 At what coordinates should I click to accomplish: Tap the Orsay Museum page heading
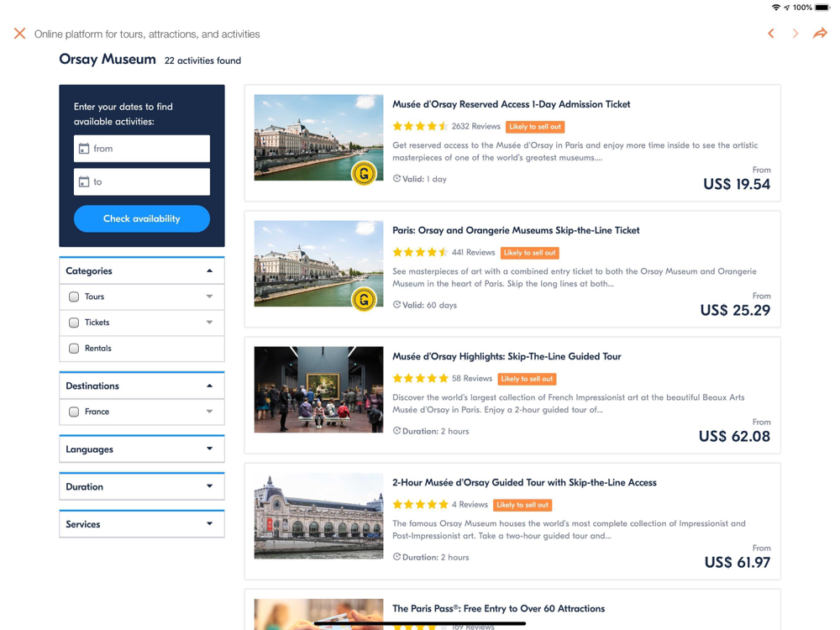point(108,59)
